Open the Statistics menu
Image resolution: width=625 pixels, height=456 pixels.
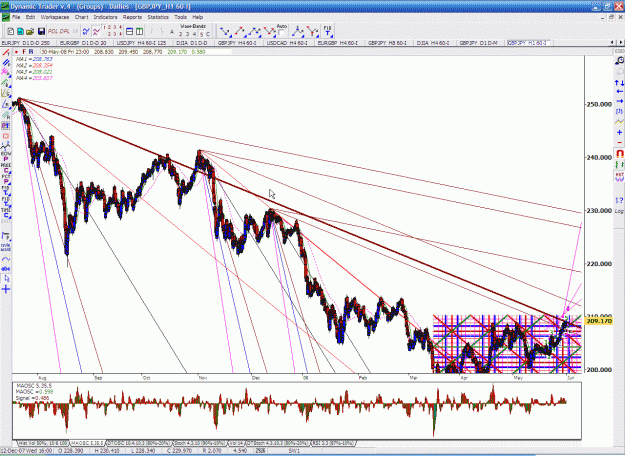158,17
